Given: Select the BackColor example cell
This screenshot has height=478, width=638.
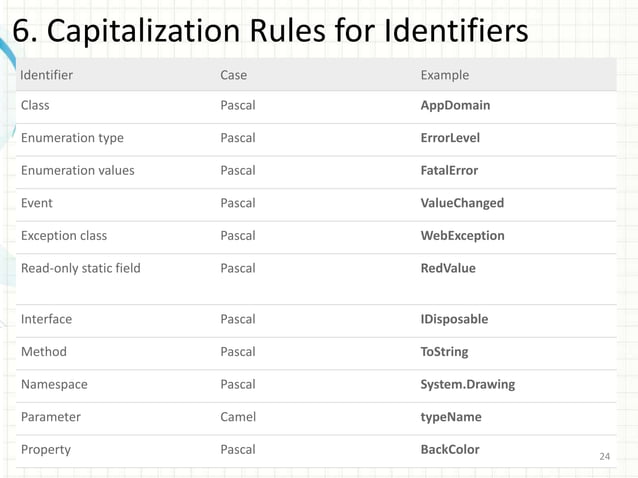Looking at the screenshot, I should tap(449, 449).
